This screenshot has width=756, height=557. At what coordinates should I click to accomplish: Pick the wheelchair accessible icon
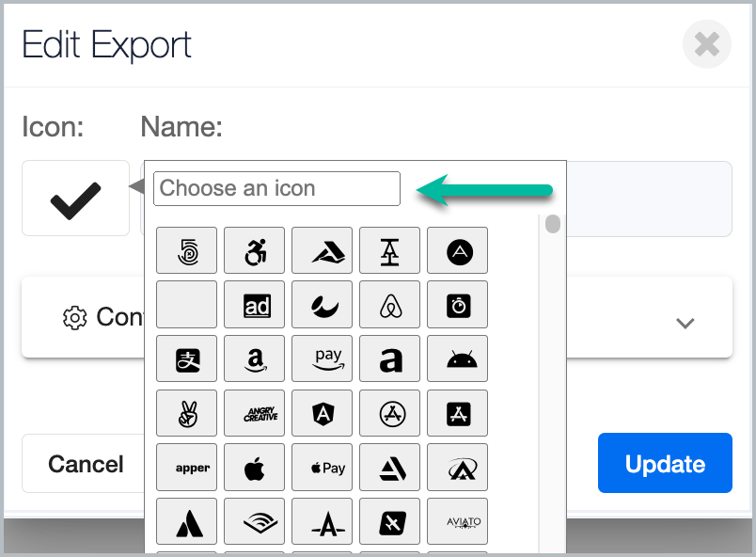pyautogui.click(x=255, y=251)
